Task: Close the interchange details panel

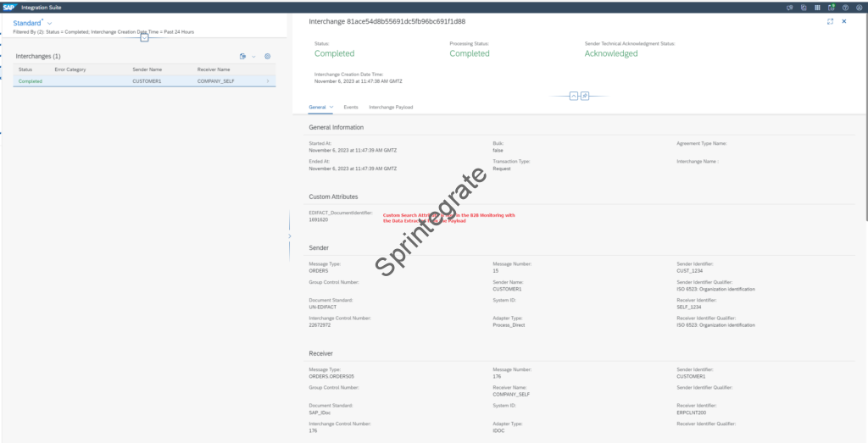Action: click(x=844, y=21)
